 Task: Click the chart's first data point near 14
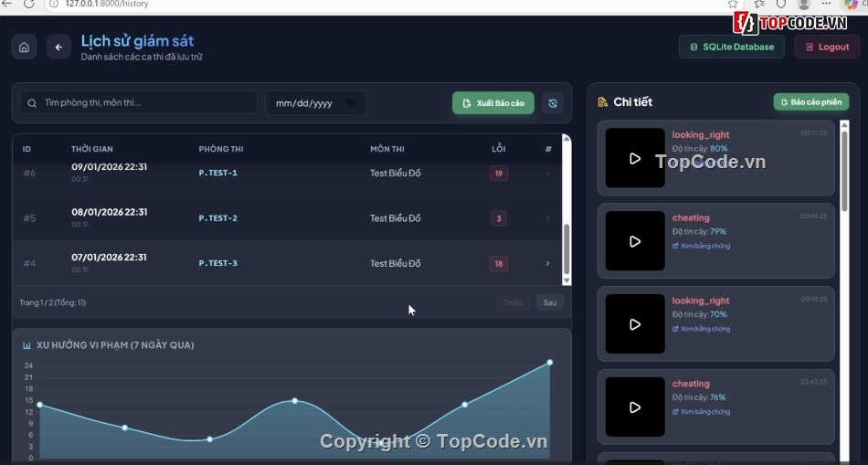click(40, 405)
